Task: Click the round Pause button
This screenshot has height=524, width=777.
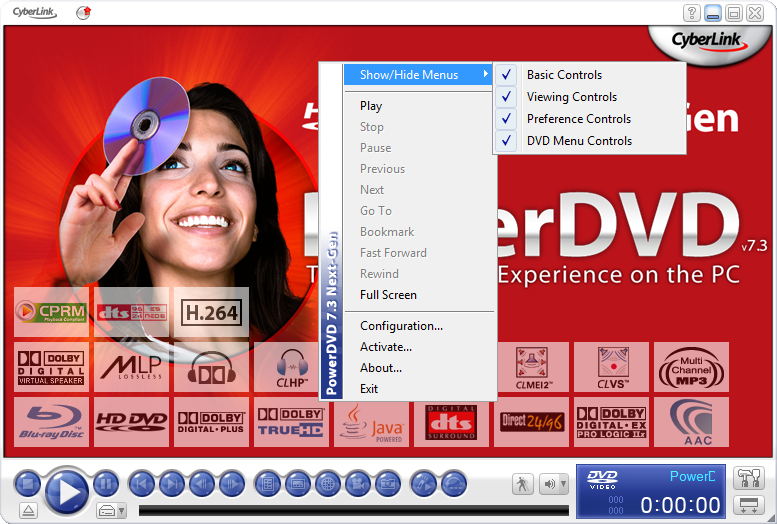Action: pos(106,483)
